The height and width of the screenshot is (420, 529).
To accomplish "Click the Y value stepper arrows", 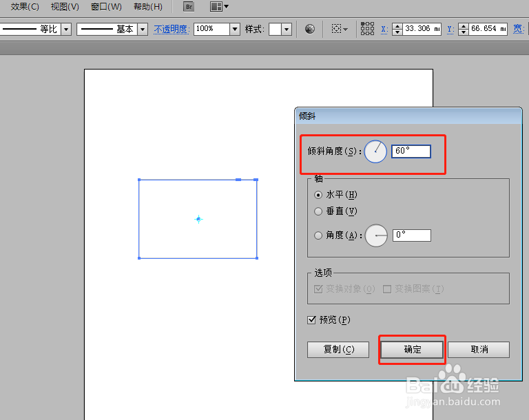I will [464, 30].
